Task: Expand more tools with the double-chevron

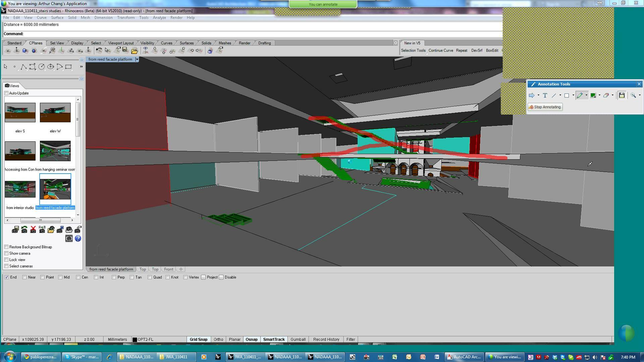Action: click(81, 67)
